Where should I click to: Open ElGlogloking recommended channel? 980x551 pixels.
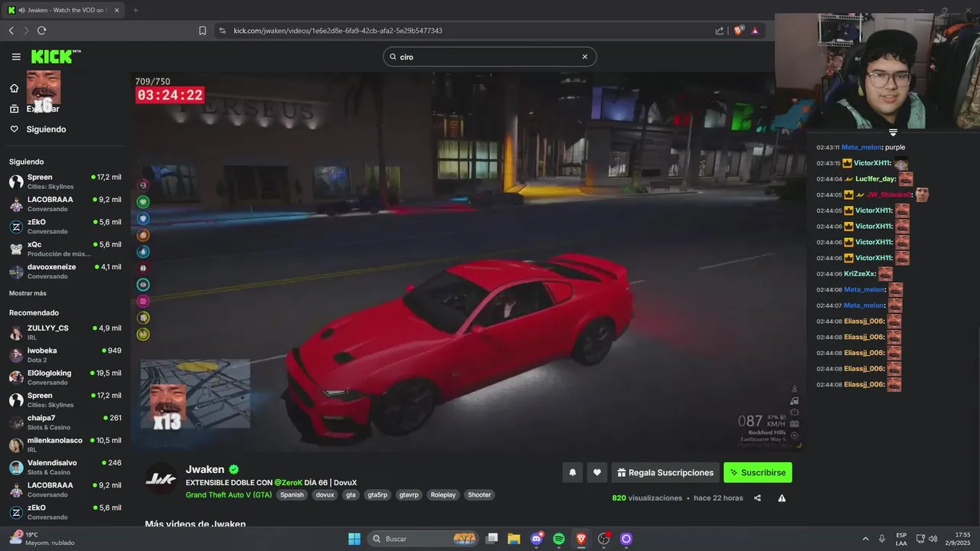pyautogui.click(x=65, y=377)
